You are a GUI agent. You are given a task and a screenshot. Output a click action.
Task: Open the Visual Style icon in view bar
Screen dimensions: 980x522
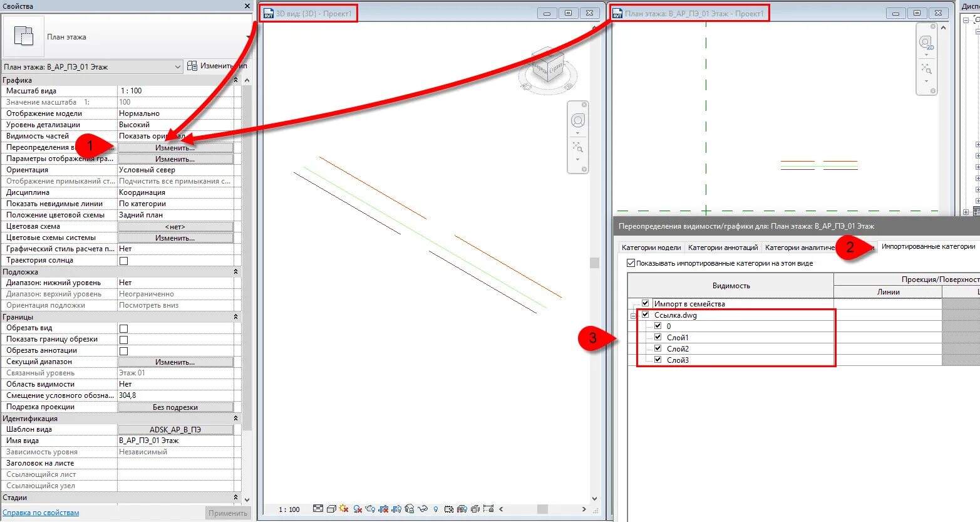coord(331,509)
